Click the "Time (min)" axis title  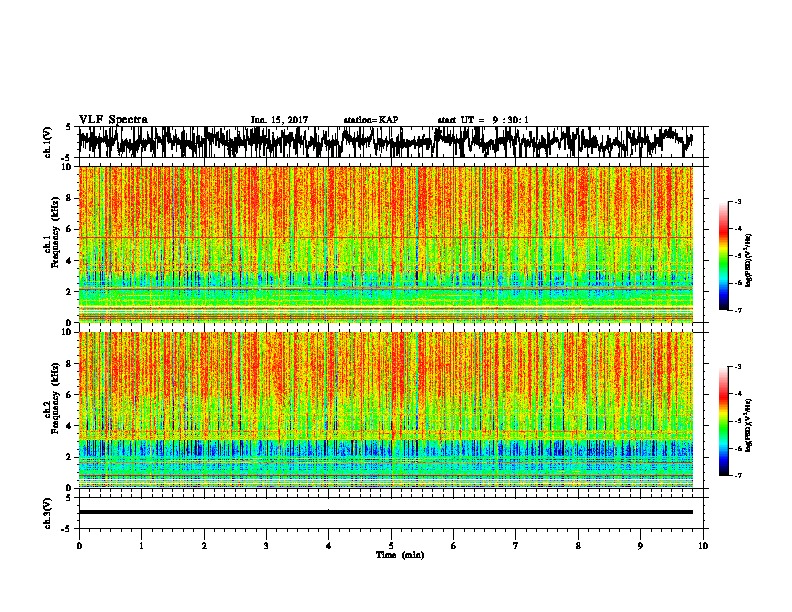point(400,555)
